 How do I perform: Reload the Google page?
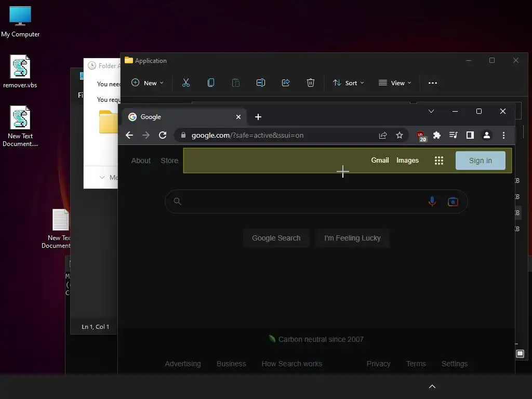point(163,136)
